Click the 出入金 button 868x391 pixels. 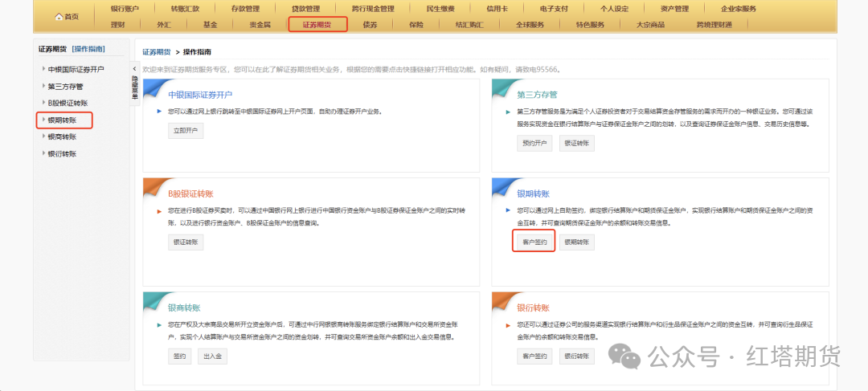(212, 356)
